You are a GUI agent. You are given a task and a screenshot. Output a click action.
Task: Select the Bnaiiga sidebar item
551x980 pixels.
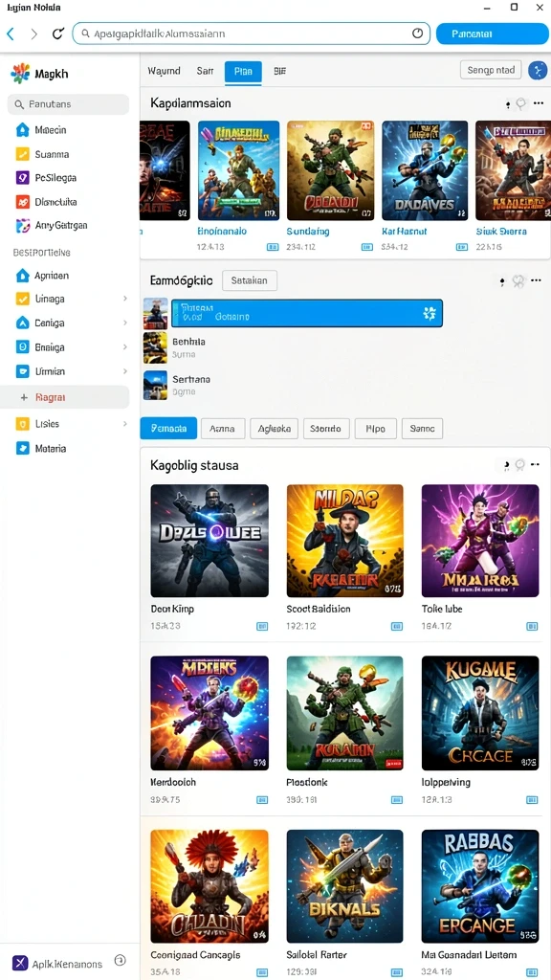[50, 346]
